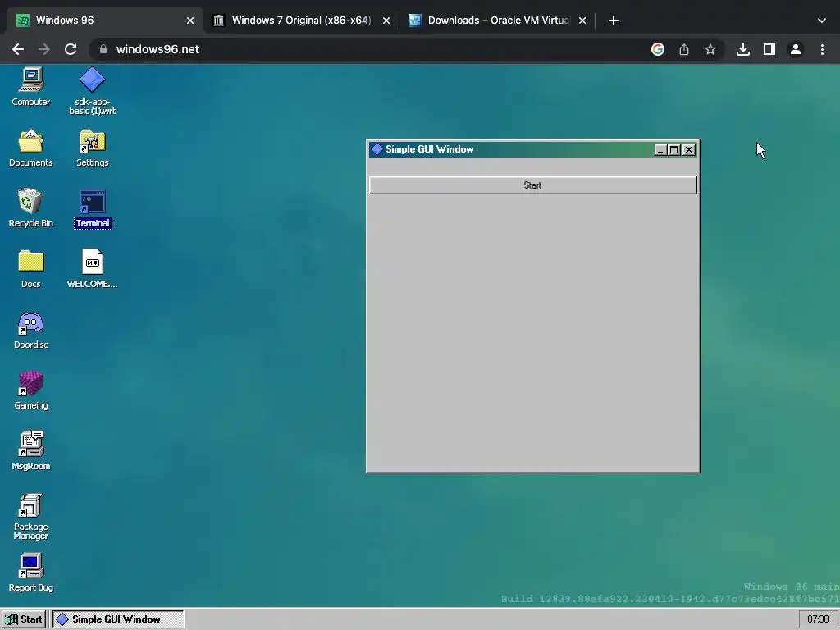Screen dimensions: 840x630
Task: Maximize the Simple GUI Window
Action: pyautogui.click(x=674, y=150)
